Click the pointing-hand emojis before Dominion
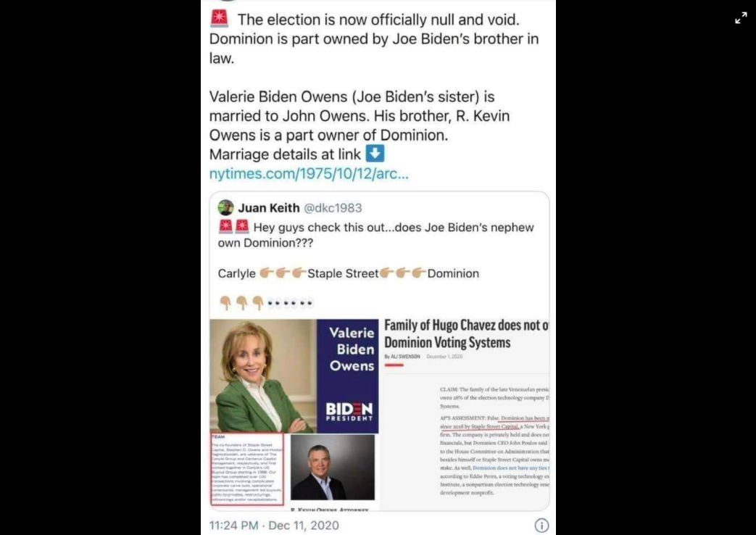 tap(402, 273)
